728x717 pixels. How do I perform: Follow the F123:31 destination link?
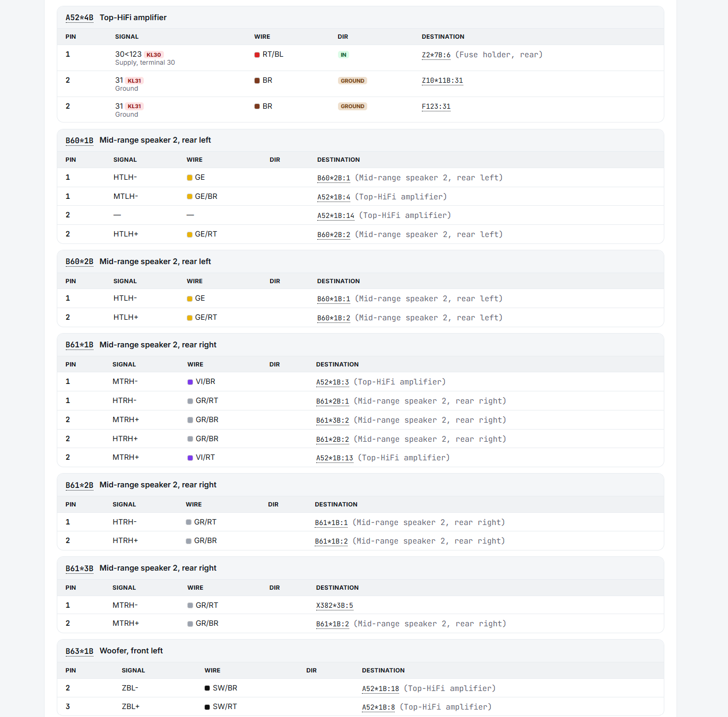436,107
